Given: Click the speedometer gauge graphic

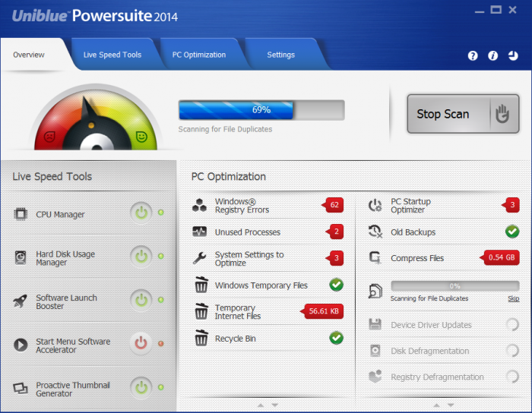Looking at the screenshot, I should 96,118.
